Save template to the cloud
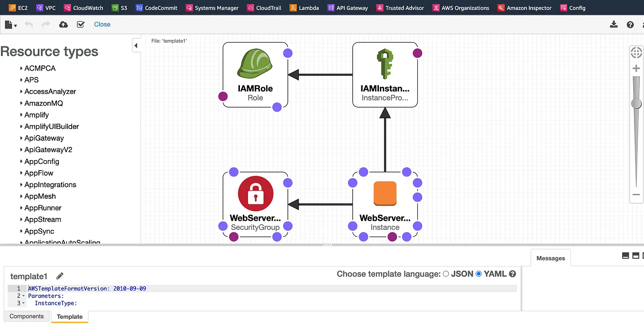The height and width of the screenshot is (327, 644). pos(64,24)
